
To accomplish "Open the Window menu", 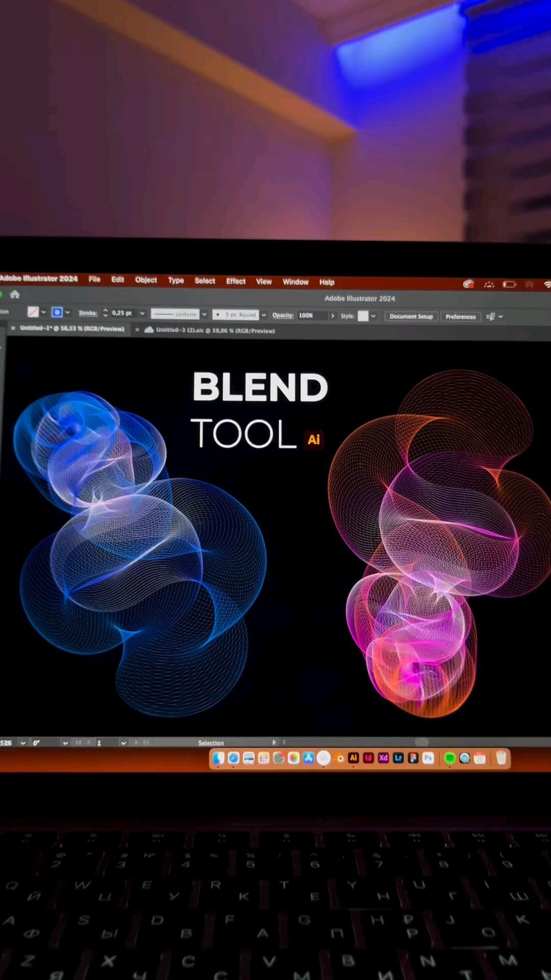I will click(x=295, y=282).
